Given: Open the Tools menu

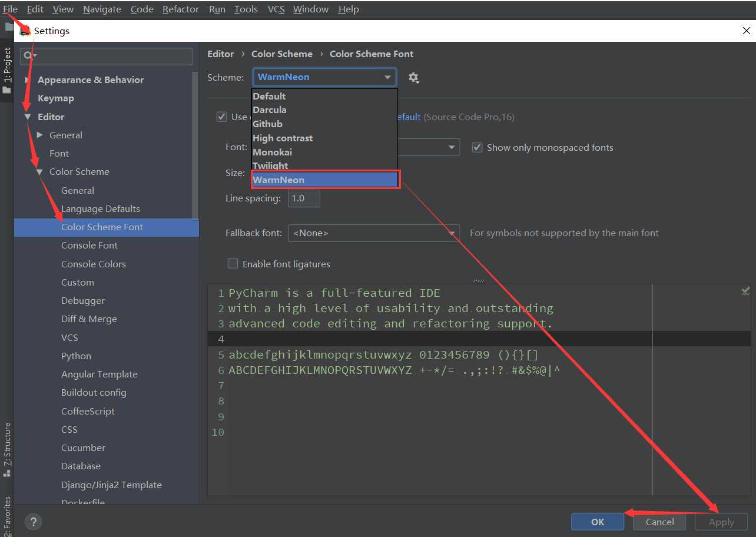Looking at the screenshot, I should [x=246, y=9].
